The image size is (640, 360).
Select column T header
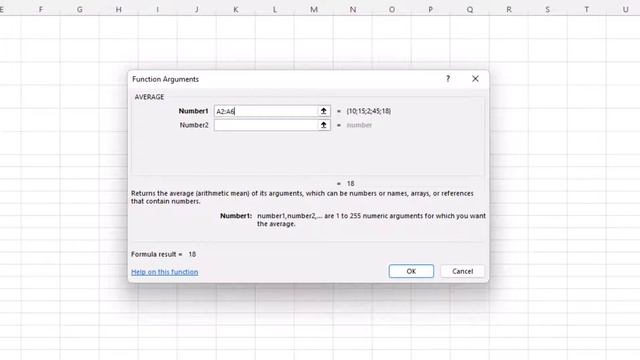587,9
